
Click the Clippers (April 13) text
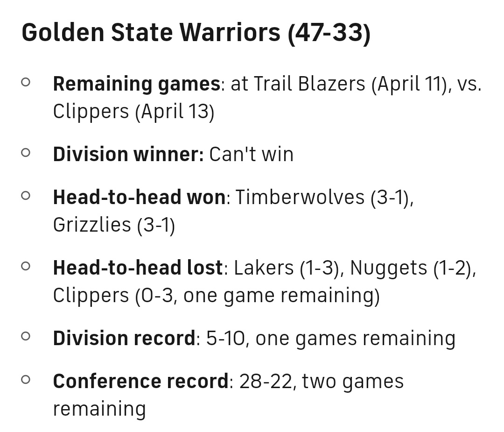(133, 112)
